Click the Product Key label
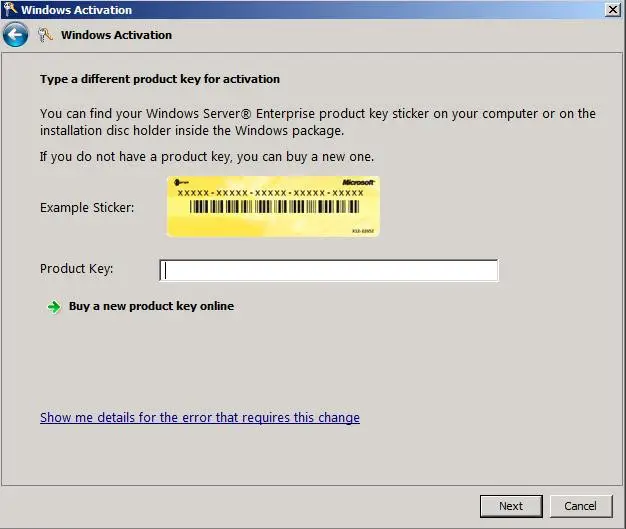626x529 pixels. click(x=77, y=269)
